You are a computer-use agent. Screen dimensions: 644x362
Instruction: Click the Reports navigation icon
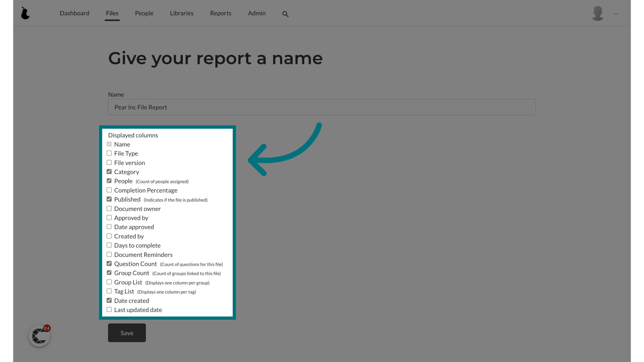(x=221, y=13)
